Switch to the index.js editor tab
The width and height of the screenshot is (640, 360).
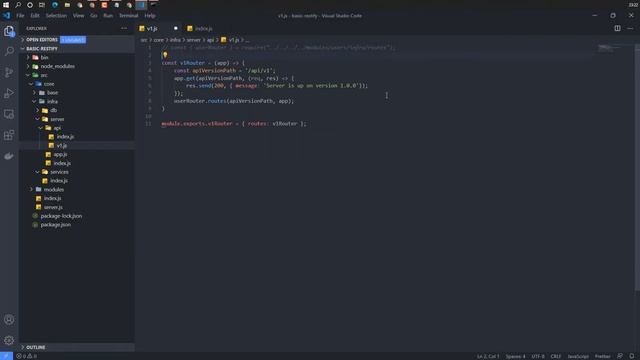[x=203, y=29]
